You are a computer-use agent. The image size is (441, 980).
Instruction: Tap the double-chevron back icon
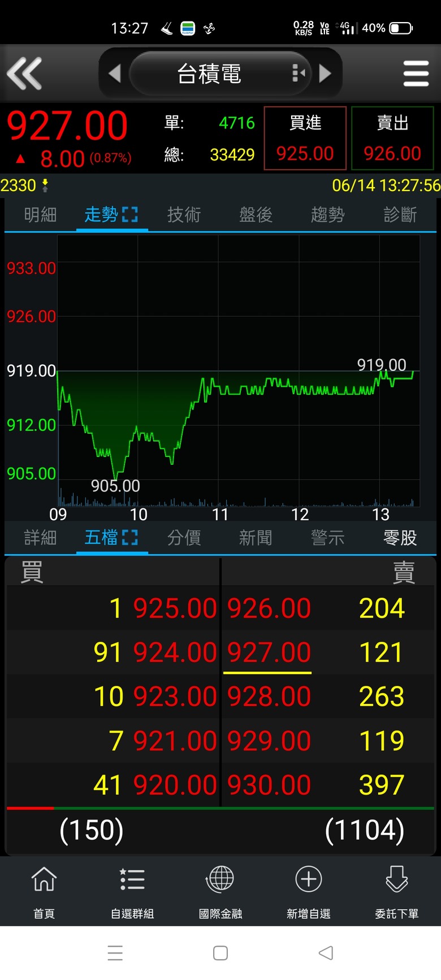24,74
